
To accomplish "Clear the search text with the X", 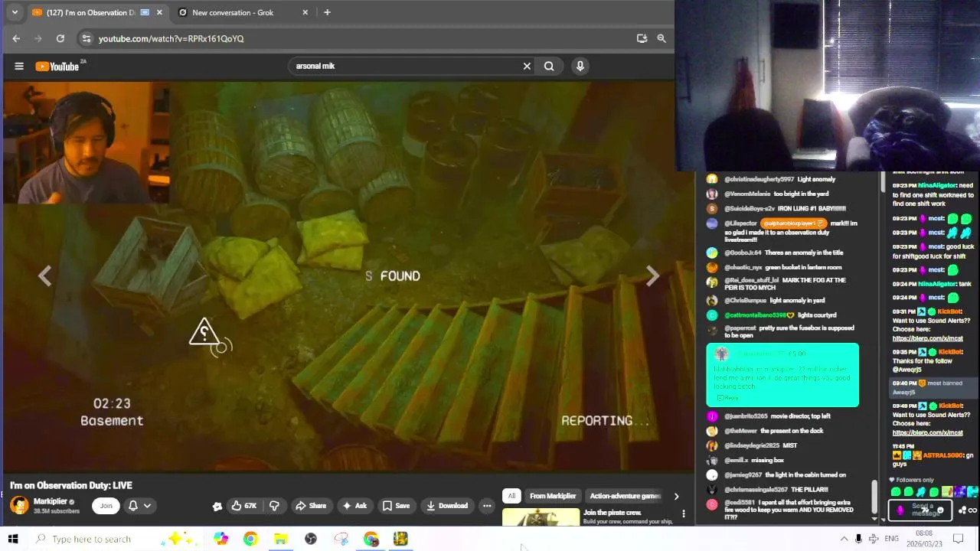I will [x=527, y=66].
